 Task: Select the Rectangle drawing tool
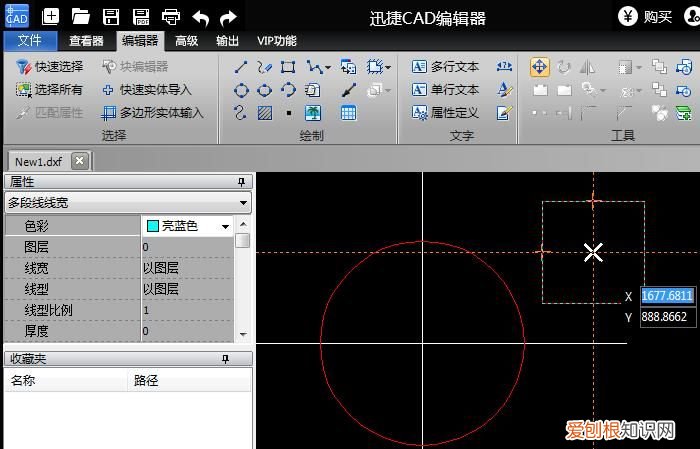point(288,67)
